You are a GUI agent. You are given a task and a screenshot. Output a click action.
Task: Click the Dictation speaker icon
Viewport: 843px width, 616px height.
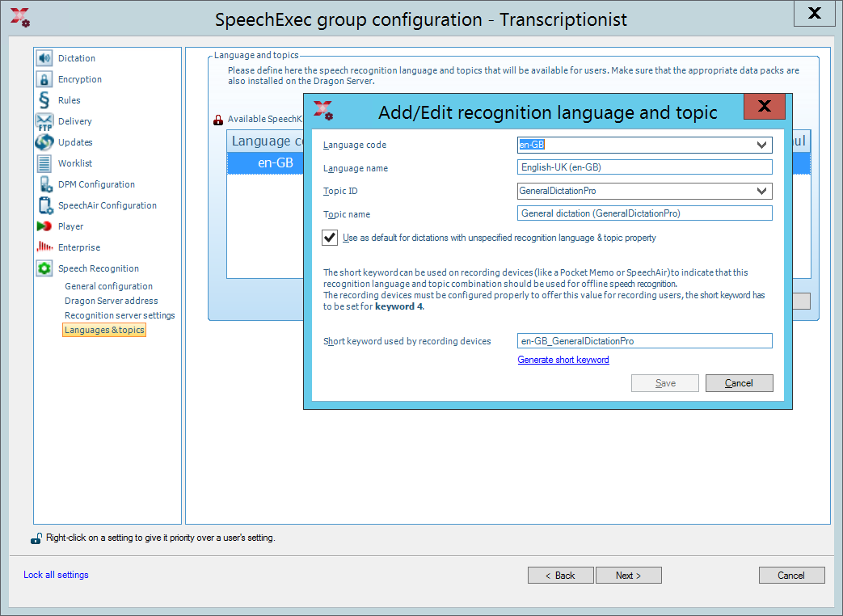click(x=44, y=58)
